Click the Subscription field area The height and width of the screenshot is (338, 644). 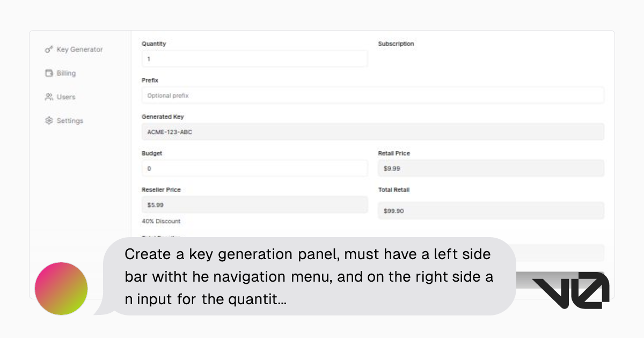coord(491,54)
